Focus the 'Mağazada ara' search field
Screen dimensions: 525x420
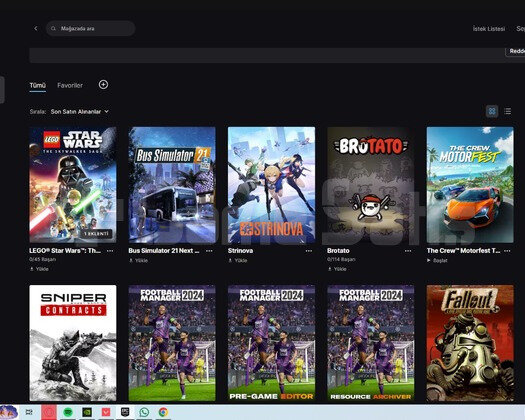pos(90,28)
